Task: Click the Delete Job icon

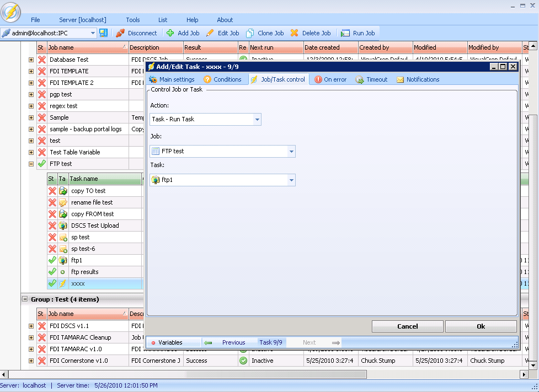Action: click(x=295, y=33)
